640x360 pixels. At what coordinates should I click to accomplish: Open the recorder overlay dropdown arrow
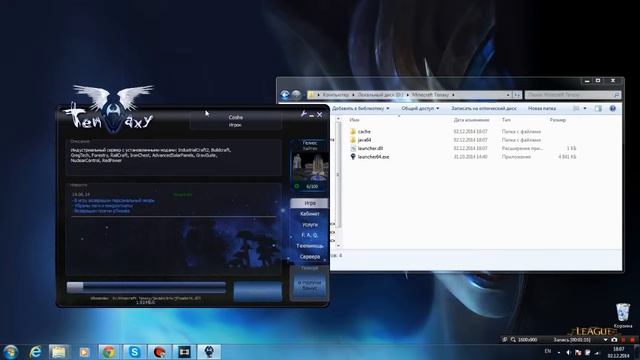click(x=605, y=340)
